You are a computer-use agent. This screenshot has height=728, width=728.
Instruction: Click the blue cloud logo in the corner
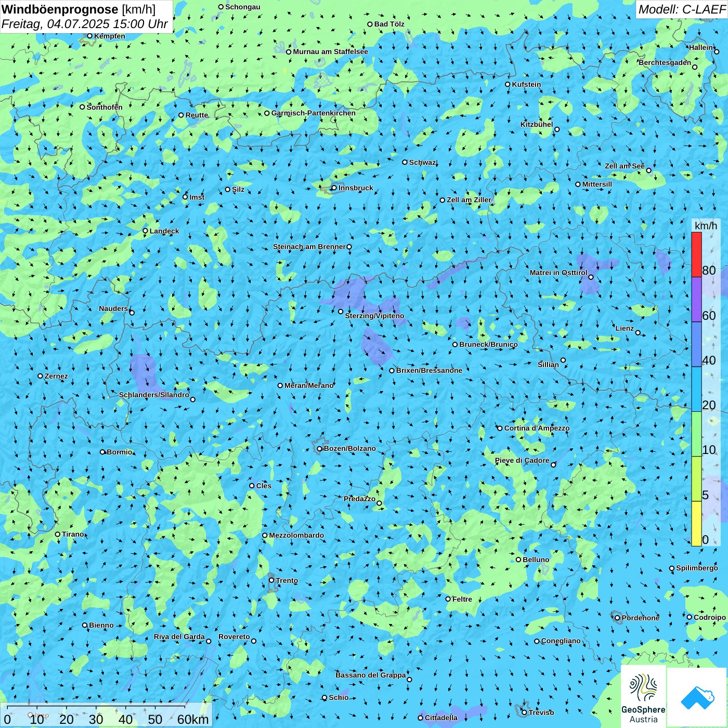click(697, 697)
